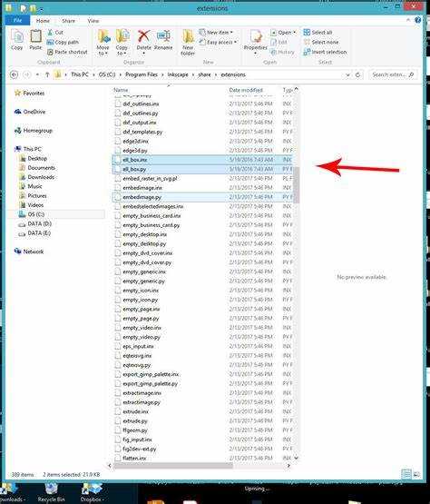Click the Properties icon
The height and width of the screenshot is (504, 430).
click(256, 36)
